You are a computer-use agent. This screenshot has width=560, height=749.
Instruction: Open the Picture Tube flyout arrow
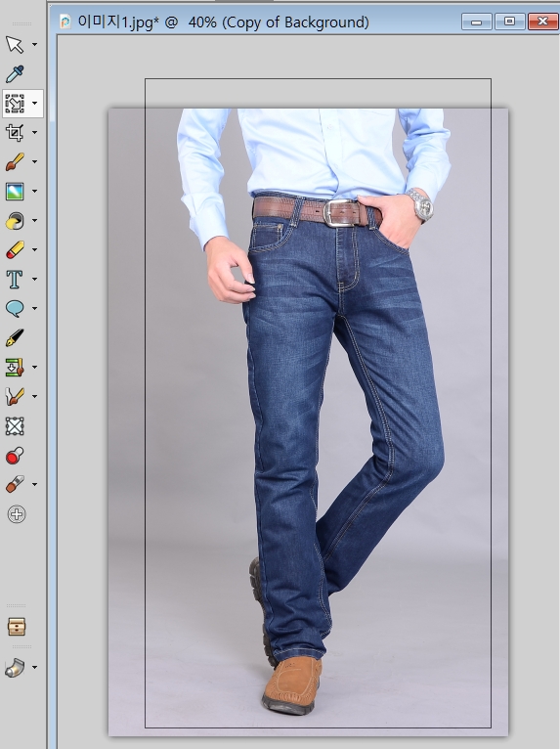pos(35,667)
